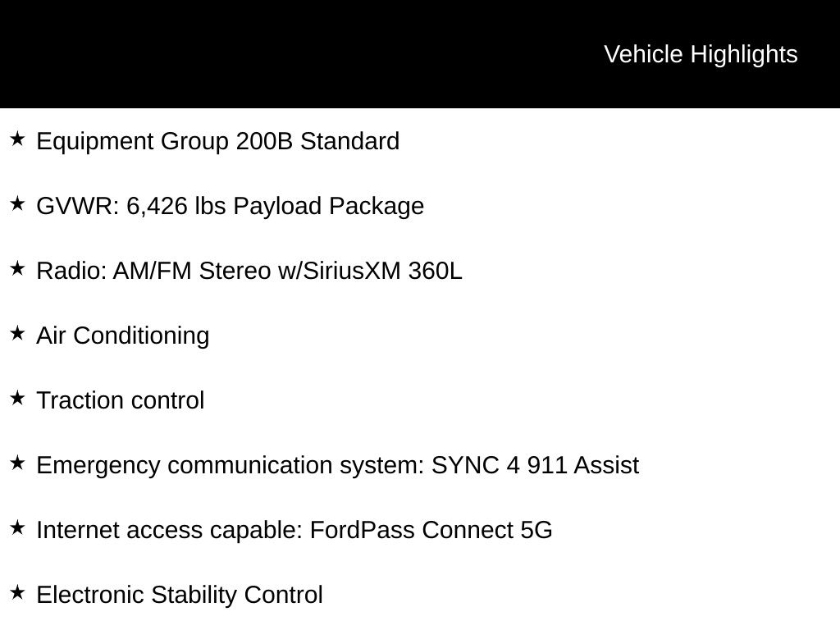The width and height of the screenshot is (840, 630).
Task: Click the star beside Radio AM/FM Stereo
Action: (x=17, y=269)
